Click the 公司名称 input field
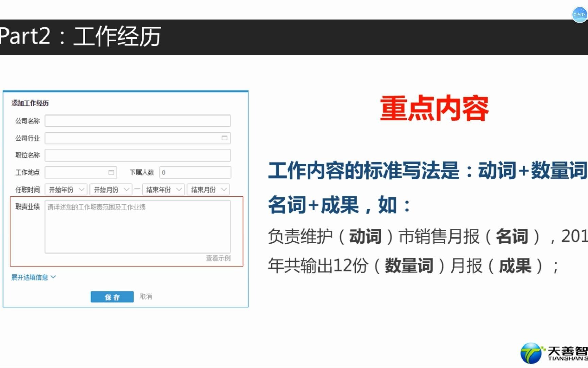Viewport: 588px width, 368px height. (137, 121)
